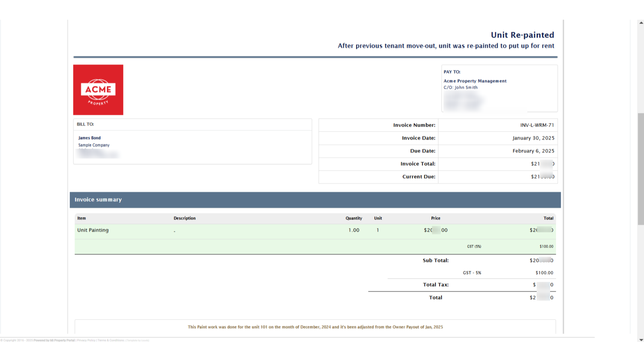Open the Terms & Conditions link
This screenshot has height=362, width=644.
(x=111, y=340)
